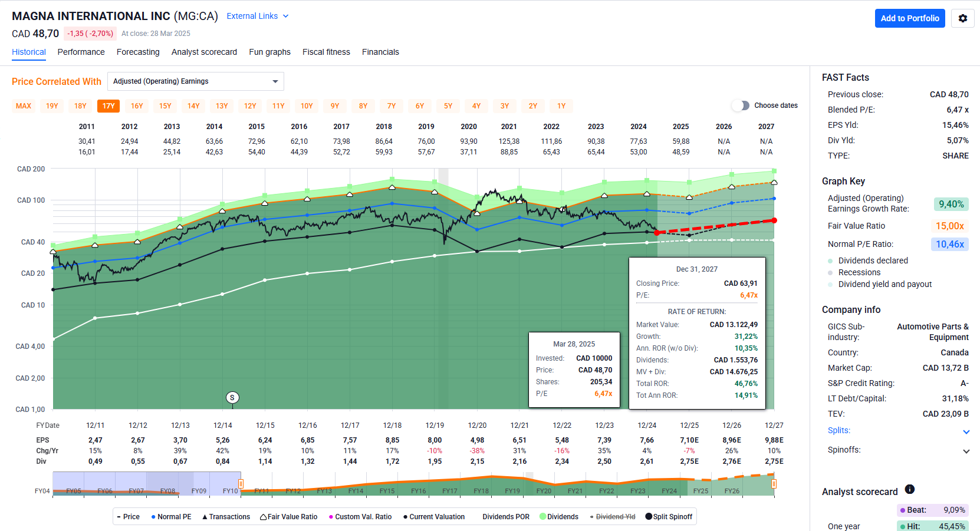Screen dimensions: 980x531
Task: Click the Analyst scorecard info icon
Action: 909,489
